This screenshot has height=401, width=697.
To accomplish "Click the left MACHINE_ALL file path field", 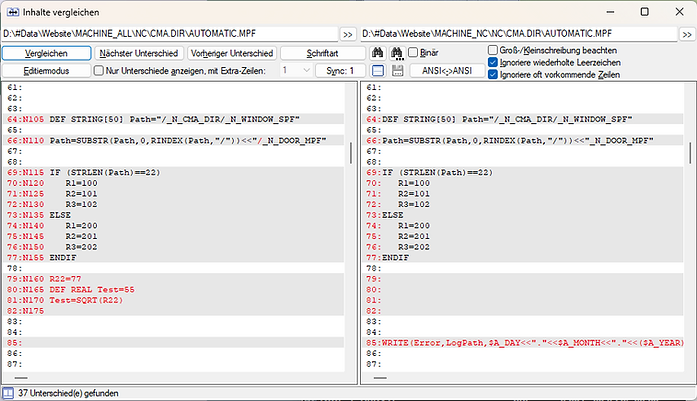I will (x=170, y=34).
